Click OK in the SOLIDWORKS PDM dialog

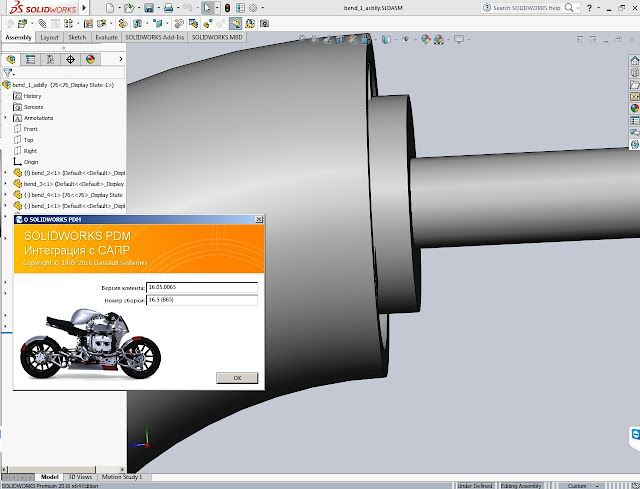click(237, 378)
